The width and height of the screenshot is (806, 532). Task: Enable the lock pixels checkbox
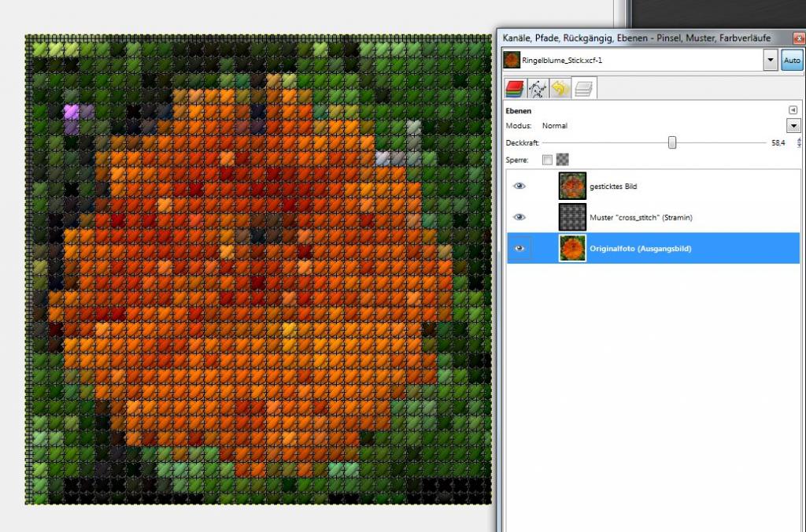547,160
